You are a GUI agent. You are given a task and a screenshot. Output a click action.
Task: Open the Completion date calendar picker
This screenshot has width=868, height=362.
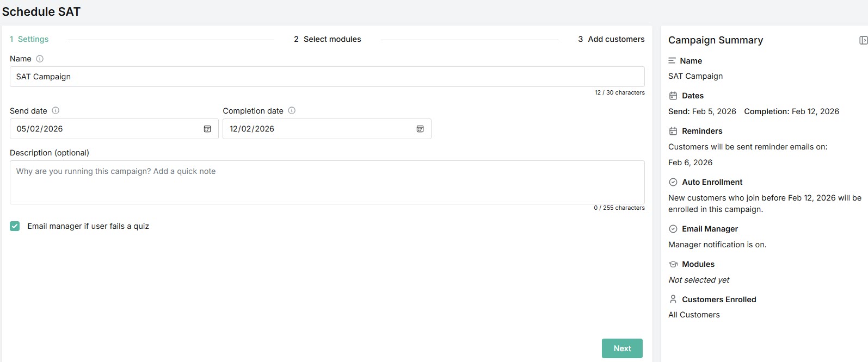point(420,129)
